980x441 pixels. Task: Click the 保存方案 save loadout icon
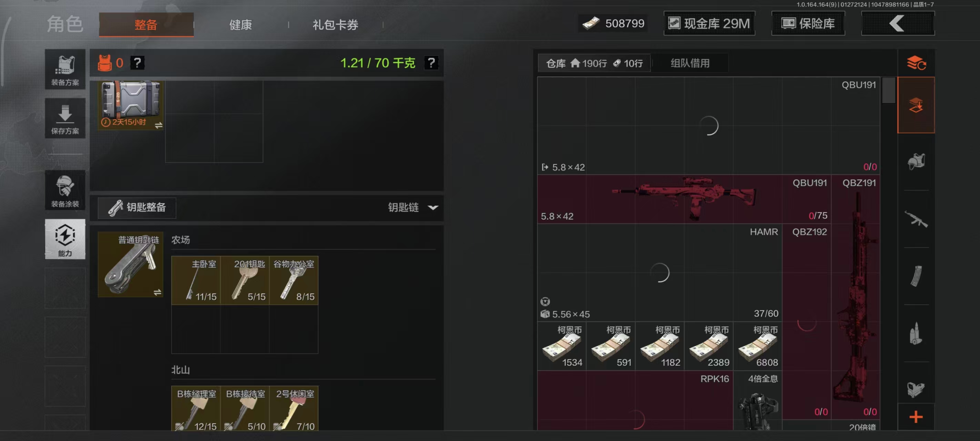[x=65, y=119]
